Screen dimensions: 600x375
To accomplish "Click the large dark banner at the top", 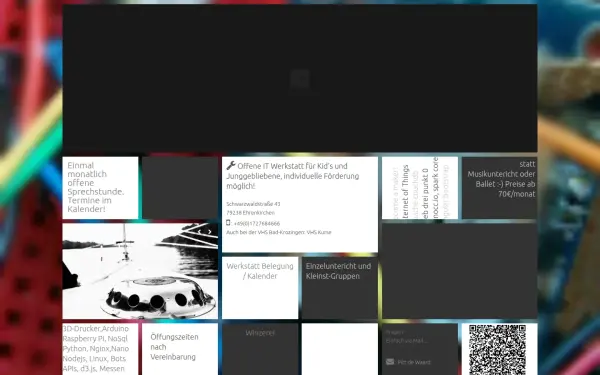I will point(300,78).
